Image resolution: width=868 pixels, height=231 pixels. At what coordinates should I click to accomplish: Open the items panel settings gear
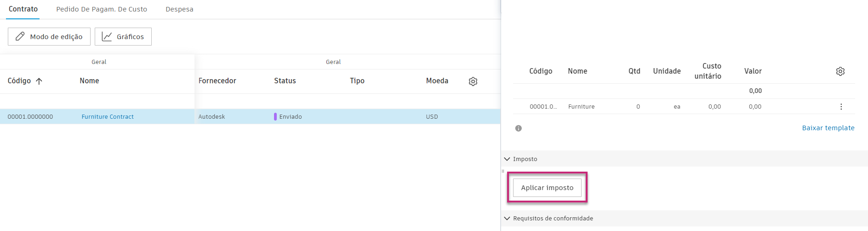click(840, 71)
